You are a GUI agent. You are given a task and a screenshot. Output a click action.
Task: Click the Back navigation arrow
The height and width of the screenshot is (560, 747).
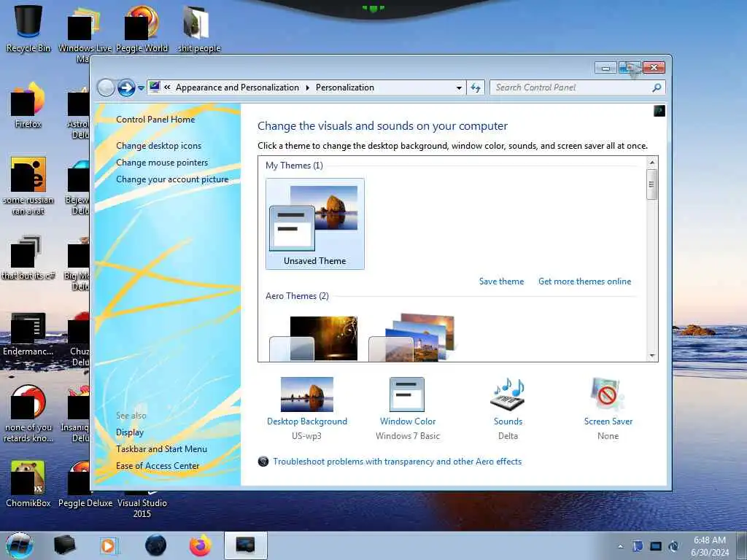(106, 87)
